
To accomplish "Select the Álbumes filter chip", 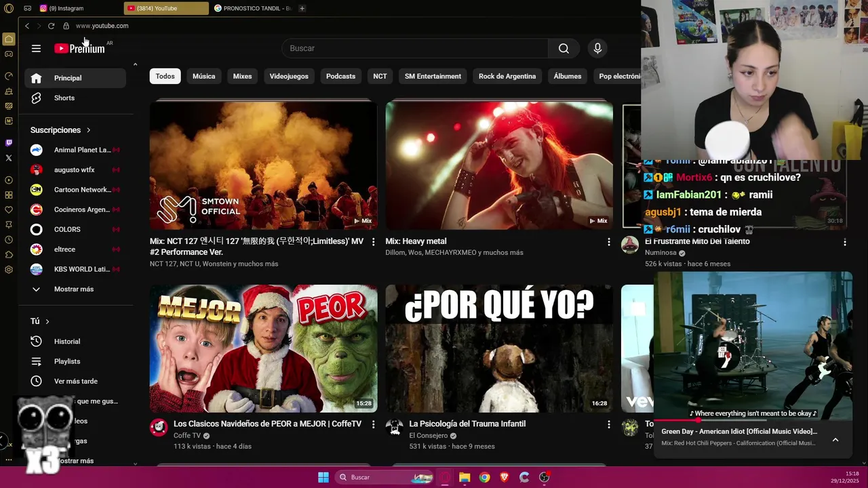I will tap(568, 77).
